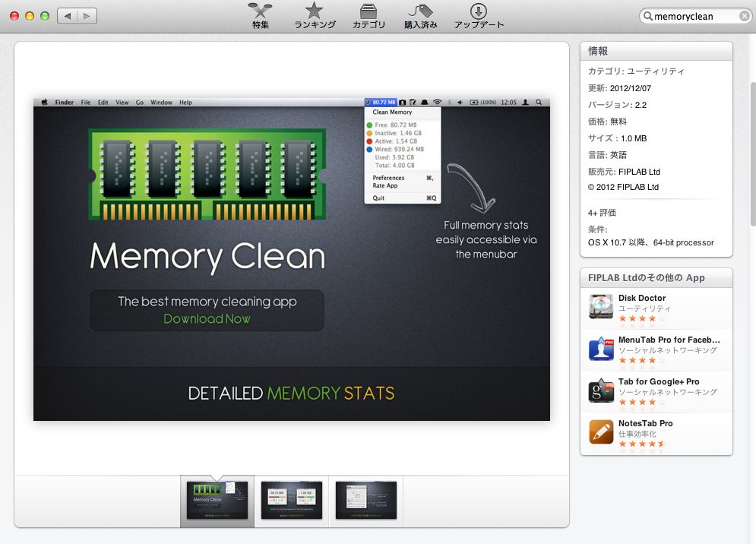Open the 特集 (Featured) toolbar section
The width and height of the screenshot is (756, 544).
click(261, 16)
